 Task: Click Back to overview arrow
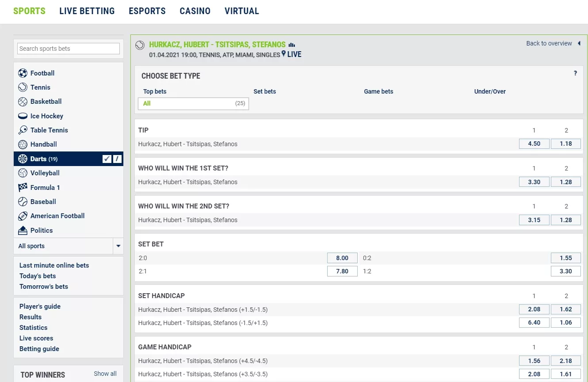pyautogui.click(x=579, y=43)
